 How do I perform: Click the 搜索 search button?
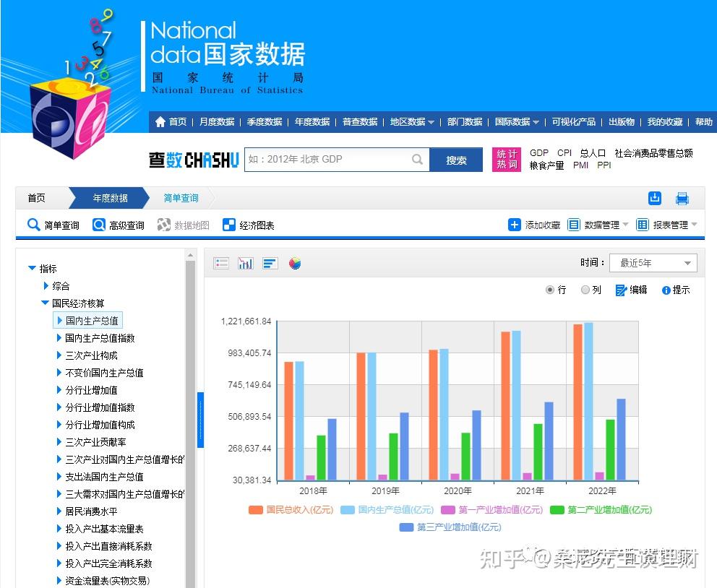pos(457,158)
